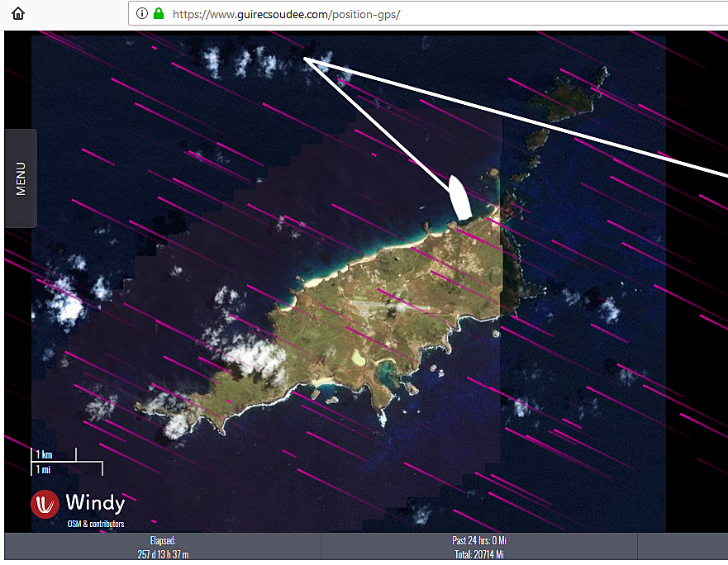This screenshot has height=565, width=728.
Task: Click the 1 mi scale label
Action: tap(43, 469)
